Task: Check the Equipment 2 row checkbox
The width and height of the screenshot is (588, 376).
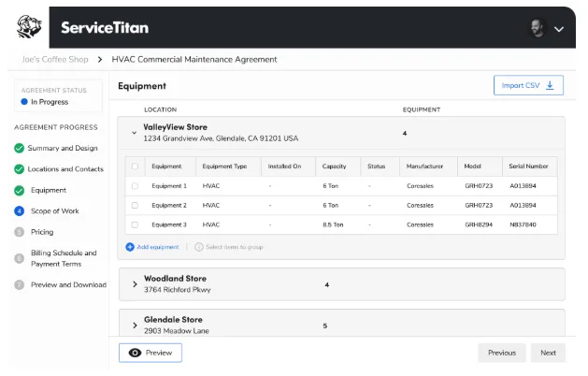Action: (x=135, y=205)
